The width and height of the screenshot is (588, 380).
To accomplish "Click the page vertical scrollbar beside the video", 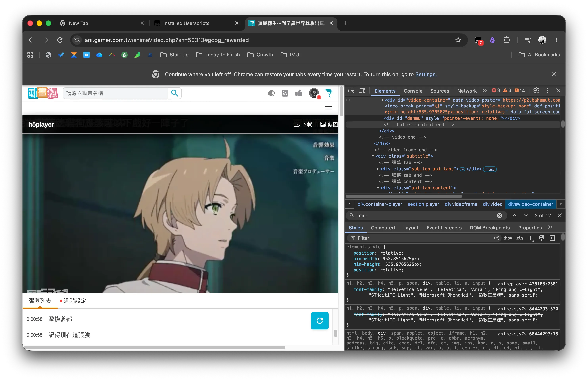I will coord(341,101).
